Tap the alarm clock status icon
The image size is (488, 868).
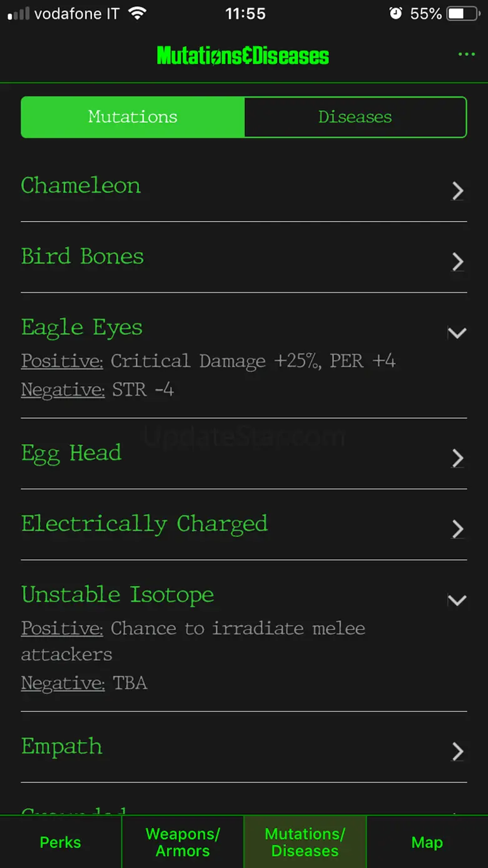(x=395, y=14)
